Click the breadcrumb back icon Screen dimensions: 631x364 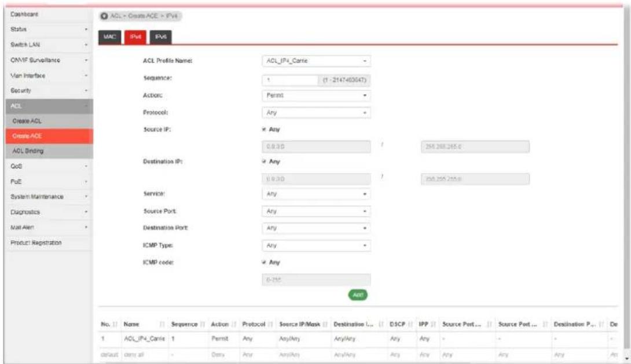click(x=104, y=16)
